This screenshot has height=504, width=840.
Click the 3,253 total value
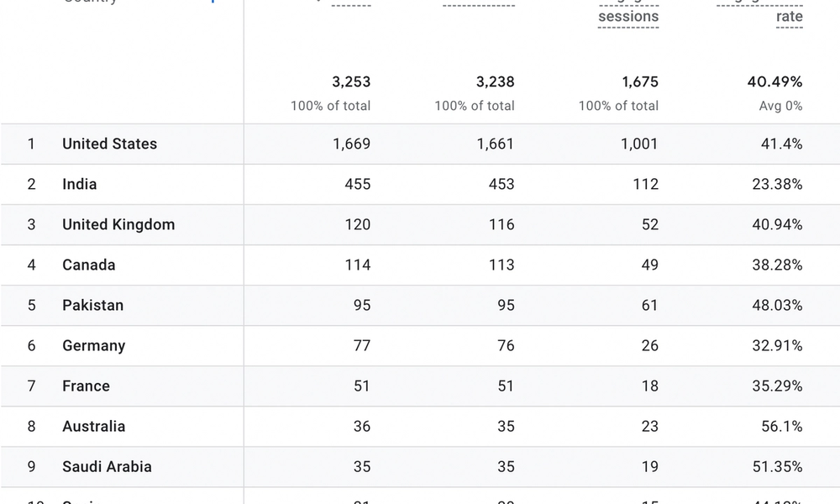[351, 82]
